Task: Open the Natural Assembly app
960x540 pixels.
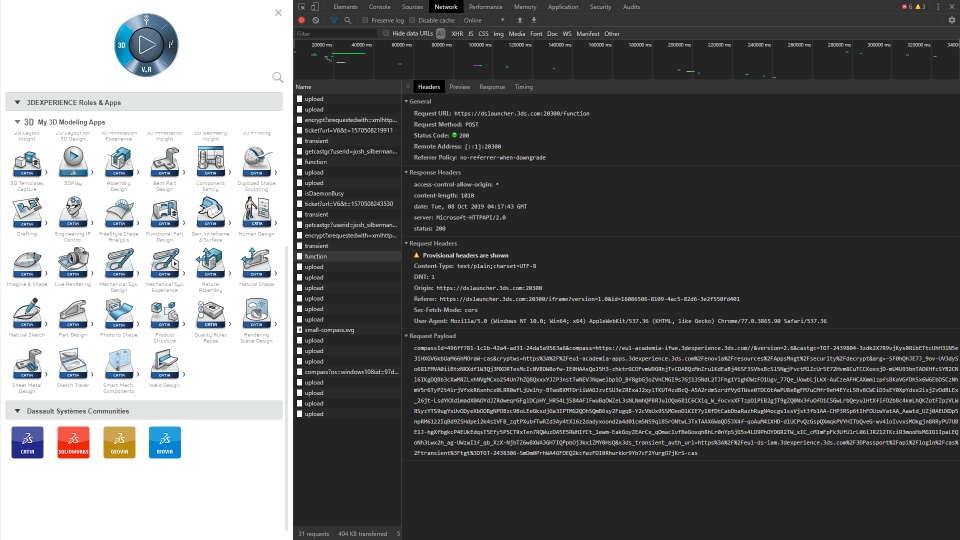Action: [x=211, y=263]
